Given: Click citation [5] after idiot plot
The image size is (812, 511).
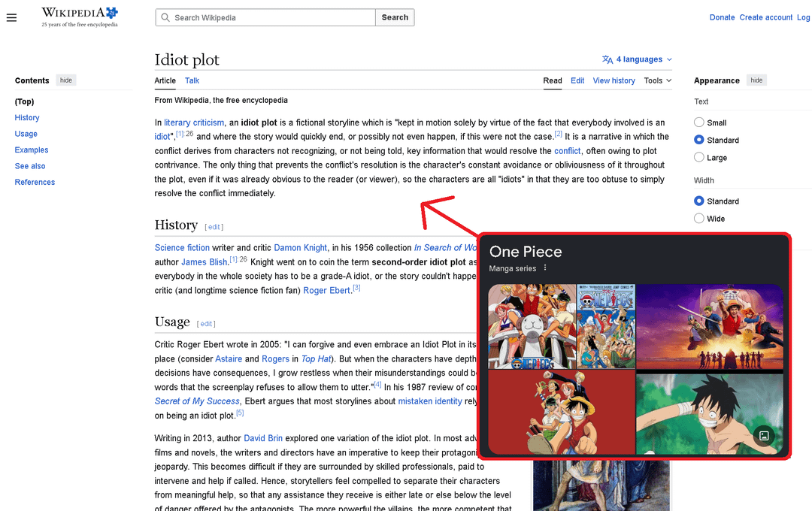Looking at the screenshot, I should point(240,413).
